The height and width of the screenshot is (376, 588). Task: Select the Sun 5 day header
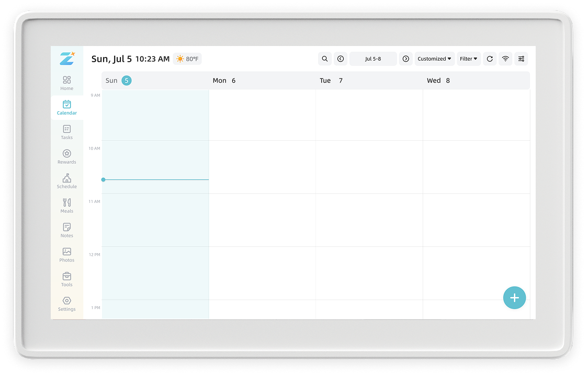pyautogui.click(x=155, y=81)
